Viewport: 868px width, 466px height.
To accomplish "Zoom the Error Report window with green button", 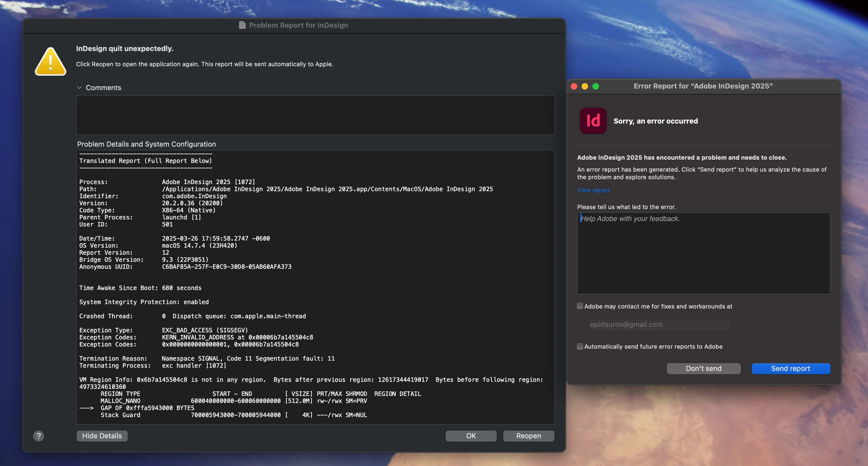I will (x=596, y=86).
